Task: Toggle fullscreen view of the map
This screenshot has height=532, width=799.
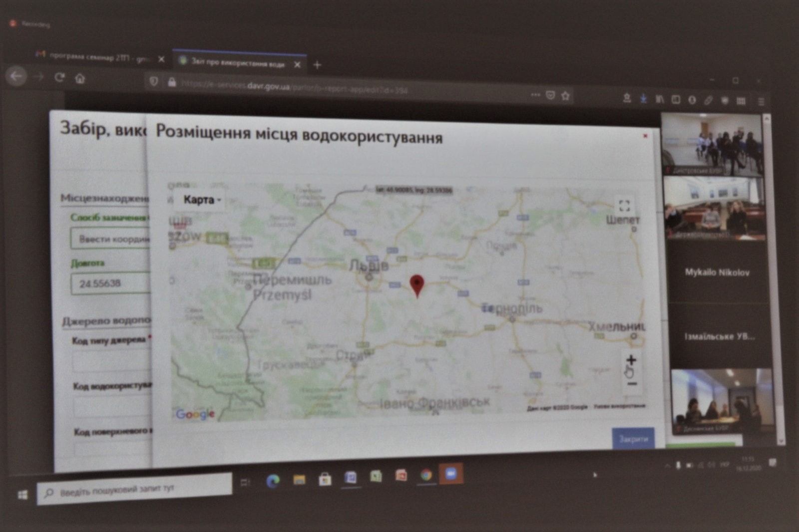Action: point(624,206)
